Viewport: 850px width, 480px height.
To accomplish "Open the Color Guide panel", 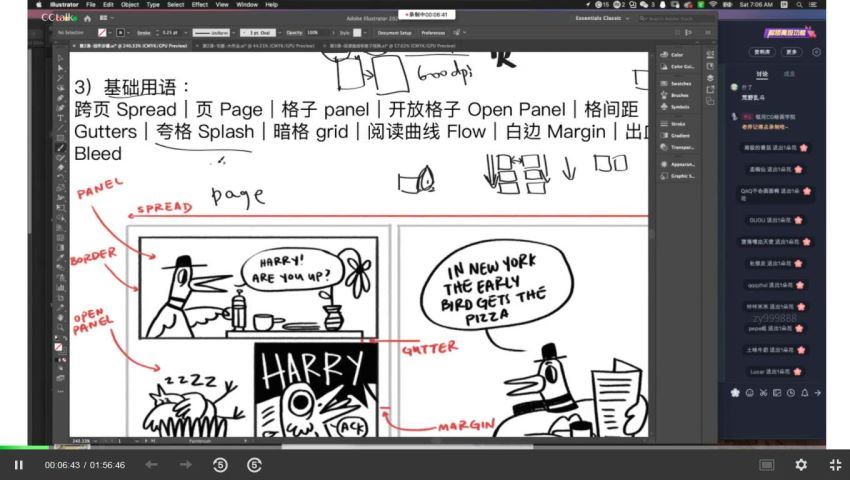I will (677, 67).
